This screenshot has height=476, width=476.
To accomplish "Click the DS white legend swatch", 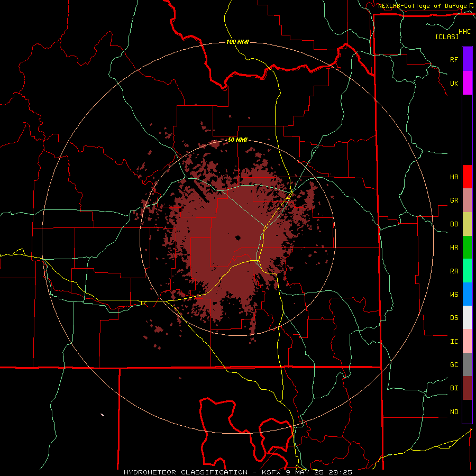I will click(467, 317).
